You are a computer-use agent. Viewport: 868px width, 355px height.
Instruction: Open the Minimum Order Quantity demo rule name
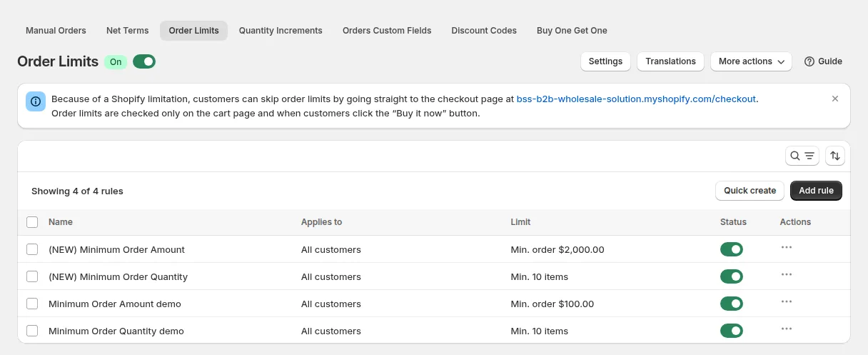coord(116,331)
